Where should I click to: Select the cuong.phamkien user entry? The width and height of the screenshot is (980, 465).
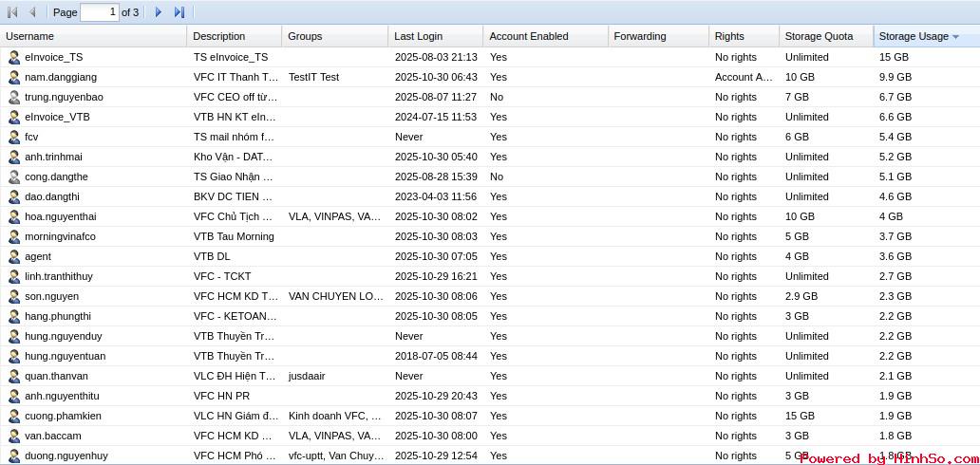tap(63, 416)
